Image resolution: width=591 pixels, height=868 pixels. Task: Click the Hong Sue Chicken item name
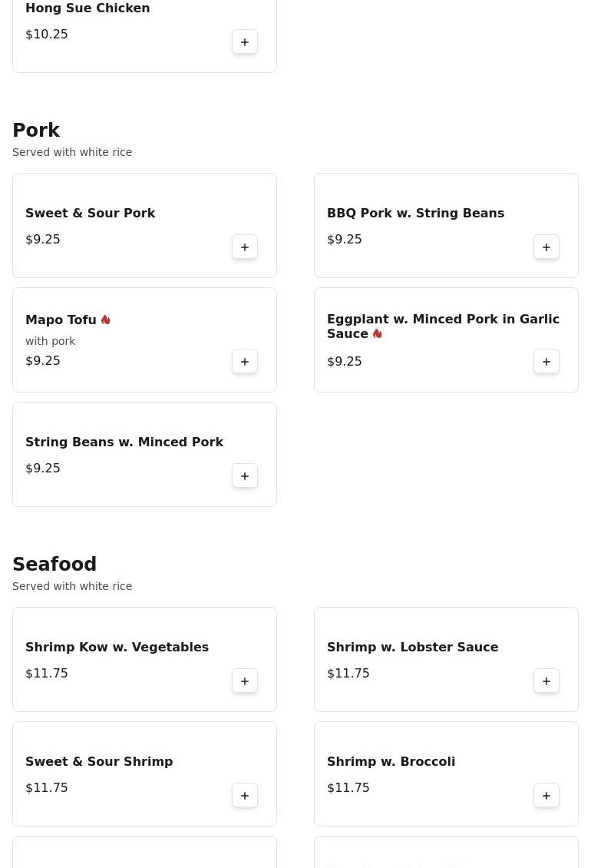[87, 8]
